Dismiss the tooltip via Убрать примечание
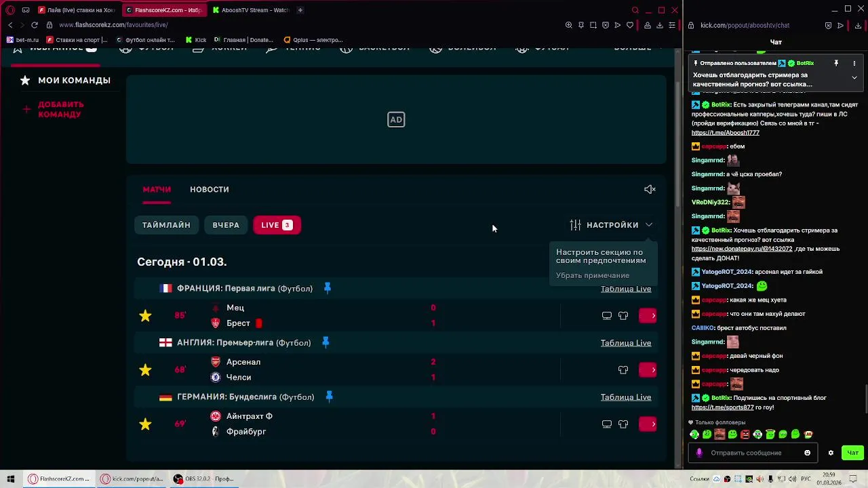 593,275
